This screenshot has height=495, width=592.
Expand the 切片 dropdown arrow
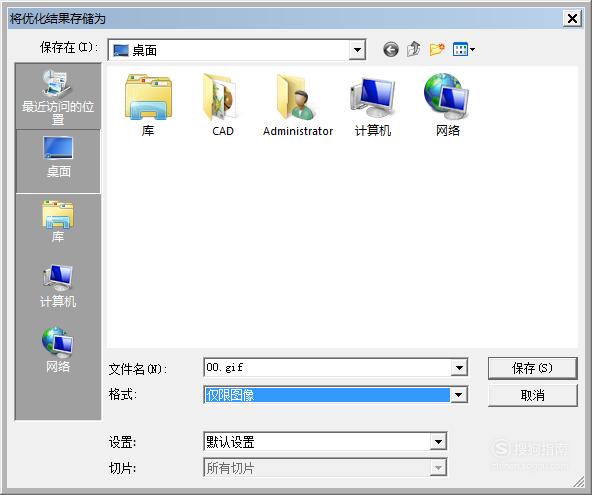click(x=438, y=468)
